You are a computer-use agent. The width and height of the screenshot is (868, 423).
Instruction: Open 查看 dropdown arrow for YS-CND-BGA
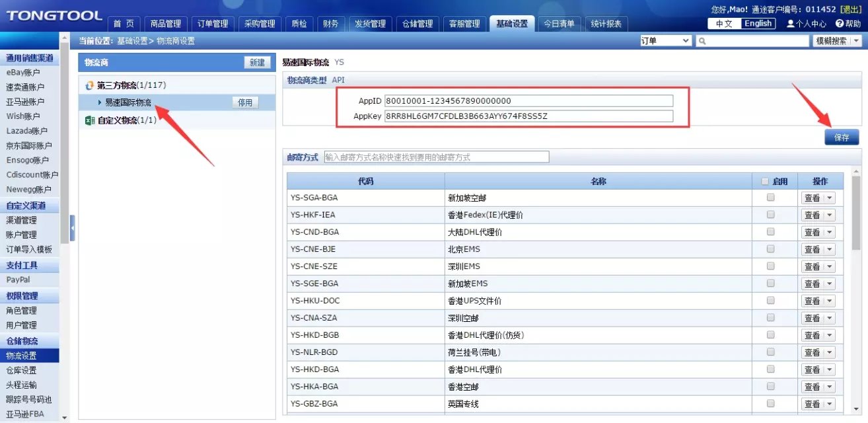pos(830,232)
